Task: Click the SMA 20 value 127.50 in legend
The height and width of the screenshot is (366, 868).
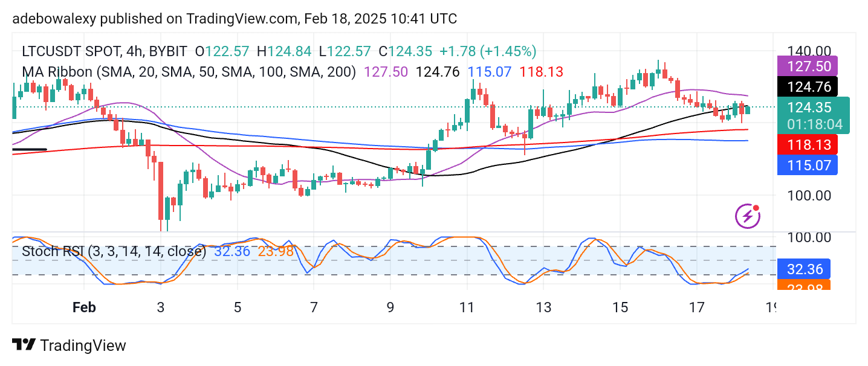Action: point(384,72)
